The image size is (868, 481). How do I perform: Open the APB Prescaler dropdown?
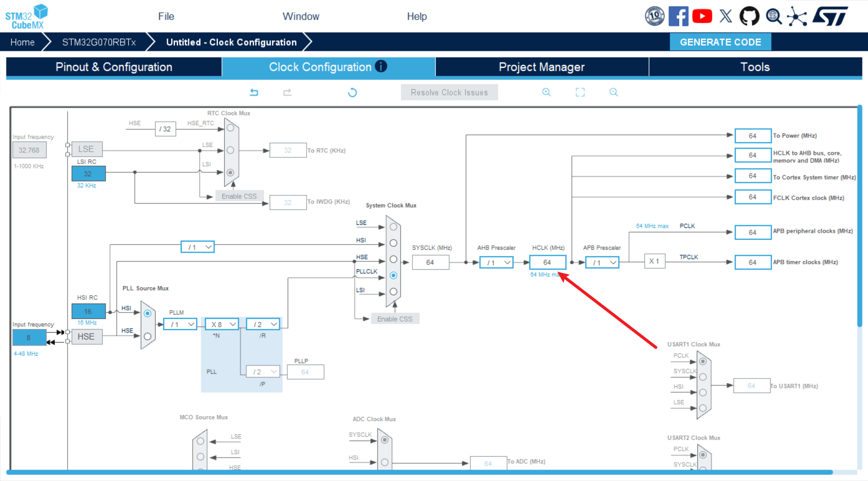click(603, 263)
